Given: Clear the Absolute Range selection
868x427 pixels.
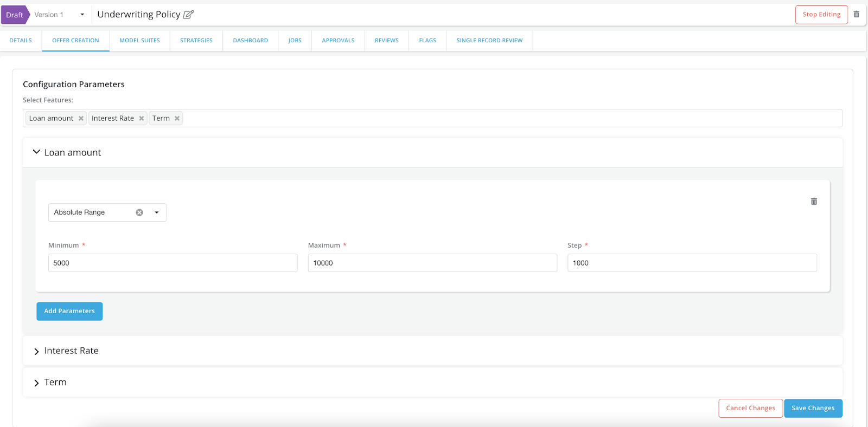Looking at the screenshot, I should tap(139, 212).
